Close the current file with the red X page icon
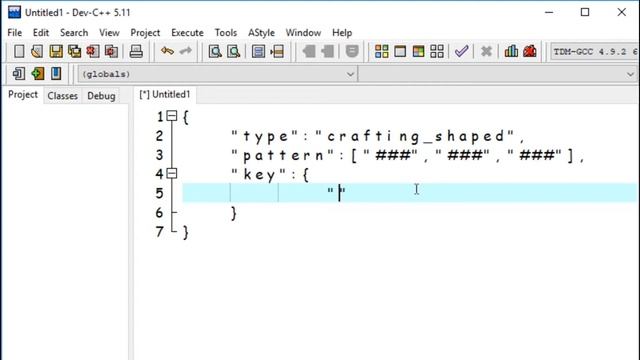 pyautogui.click(x=93, y=51)
